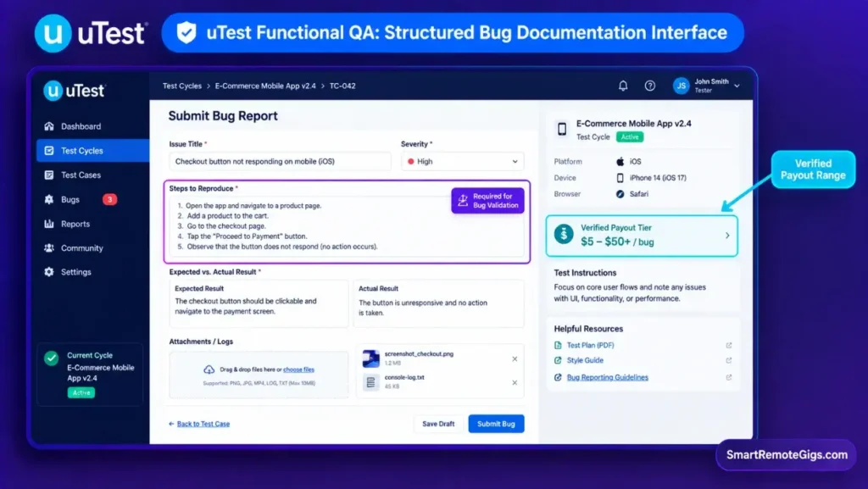Click the Apple iOS platform icon
The height and width of the screenshot is (489, 868).
[620, 162]
